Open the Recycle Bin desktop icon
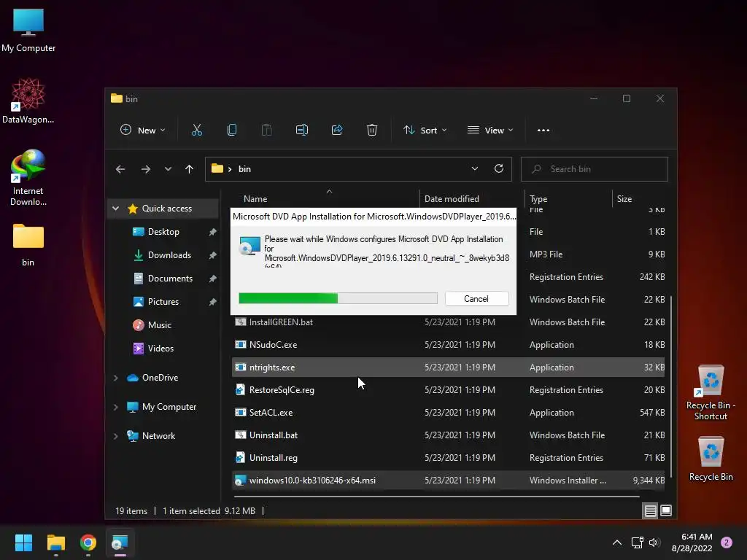This screenshot has width=747, height=560. click(x=711, y=459)
